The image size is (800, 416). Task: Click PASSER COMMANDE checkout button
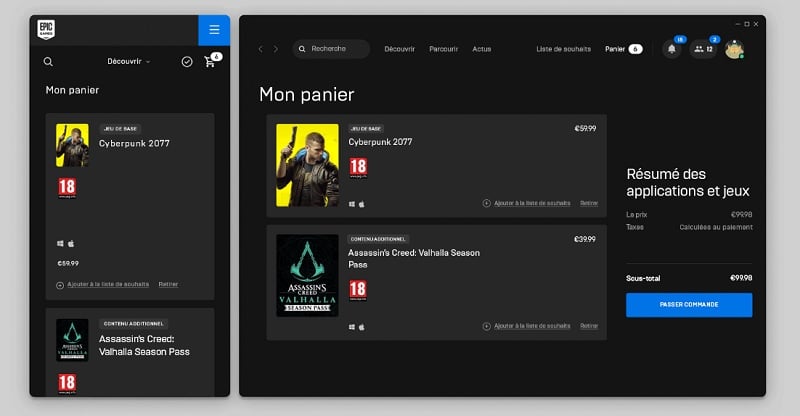coord(689,305)
